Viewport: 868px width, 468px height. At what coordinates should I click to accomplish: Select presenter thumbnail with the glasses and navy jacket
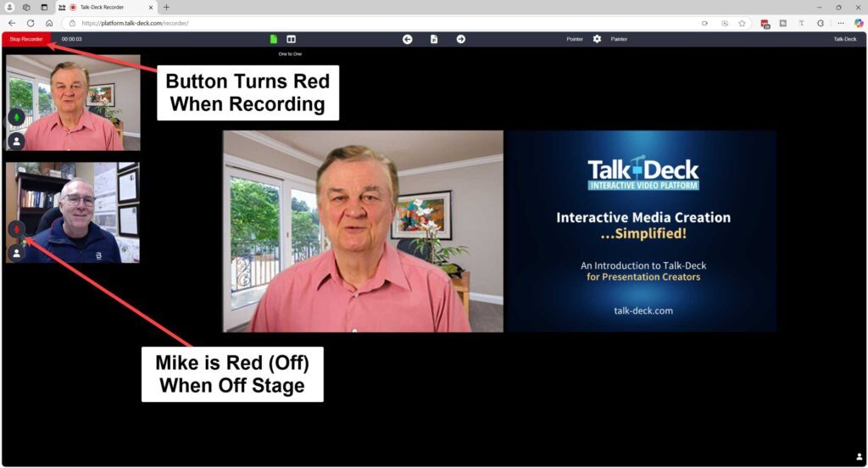click(73, 212)
